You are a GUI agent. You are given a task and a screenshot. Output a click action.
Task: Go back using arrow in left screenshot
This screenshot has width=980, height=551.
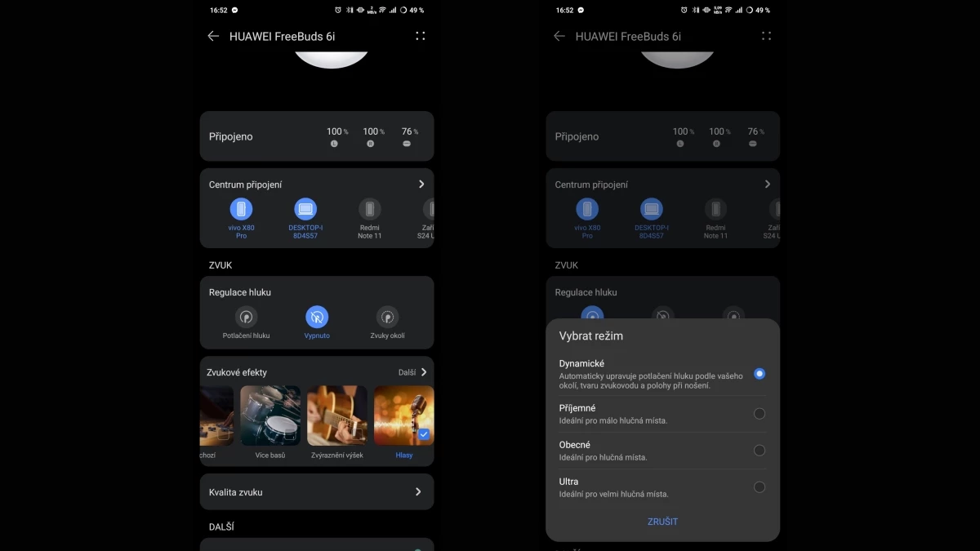coord(213,36)
